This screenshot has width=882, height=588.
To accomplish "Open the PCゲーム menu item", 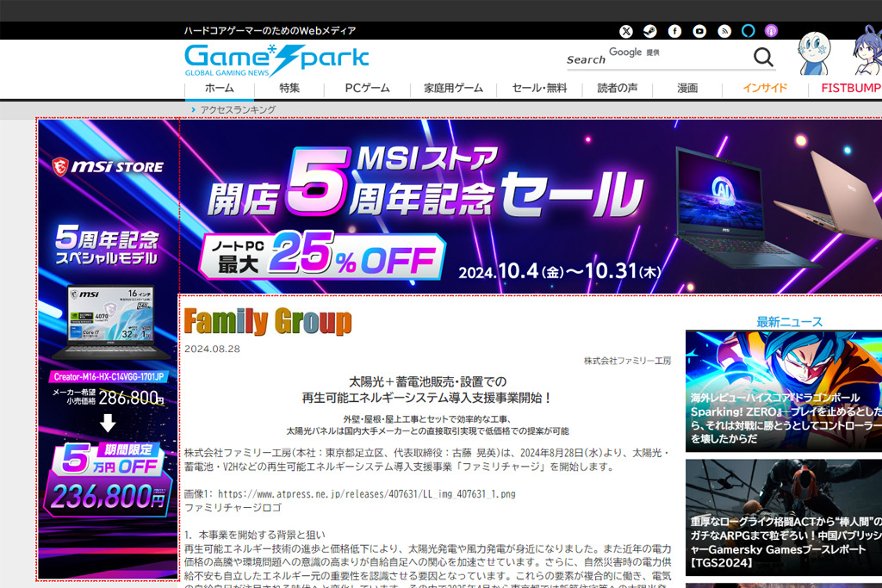I will (367, 89).
